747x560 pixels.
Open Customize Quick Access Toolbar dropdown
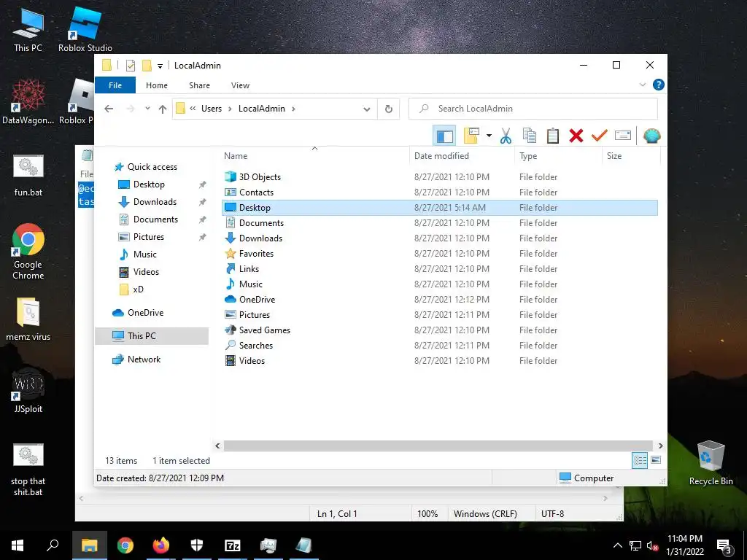click(160, 66)
